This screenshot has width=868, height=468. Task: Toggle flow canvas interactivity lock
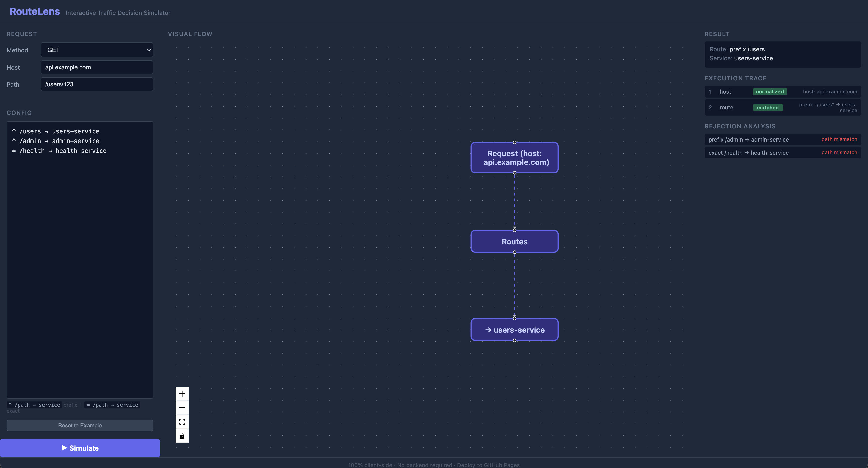pos(182,436)
